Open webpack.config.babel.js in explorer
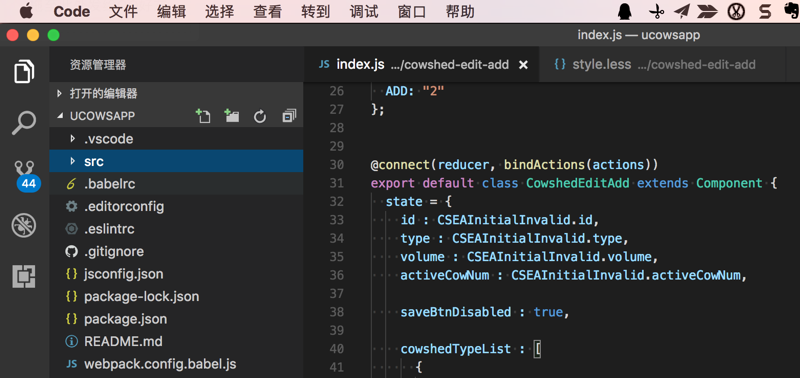800x378 pixels. coord(160,364)
